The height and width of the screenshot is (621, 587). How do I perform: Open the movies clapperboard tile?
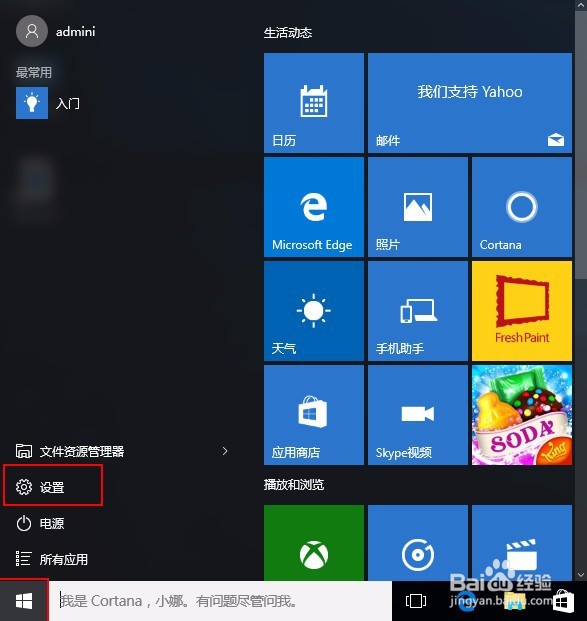[x=522, y=543]
